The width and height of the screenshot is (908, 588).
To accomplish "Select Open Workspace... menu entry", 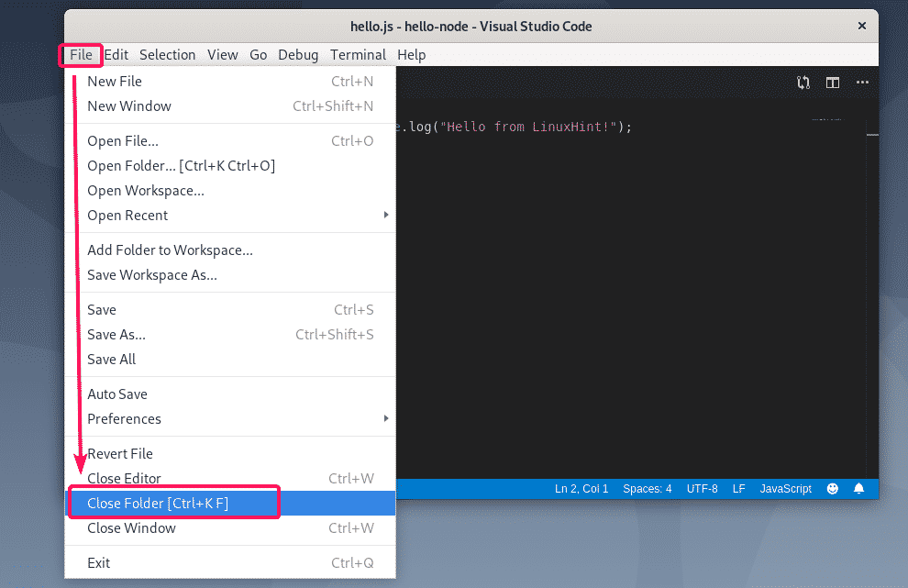I will pyautogui.click(x=230, y=191).
